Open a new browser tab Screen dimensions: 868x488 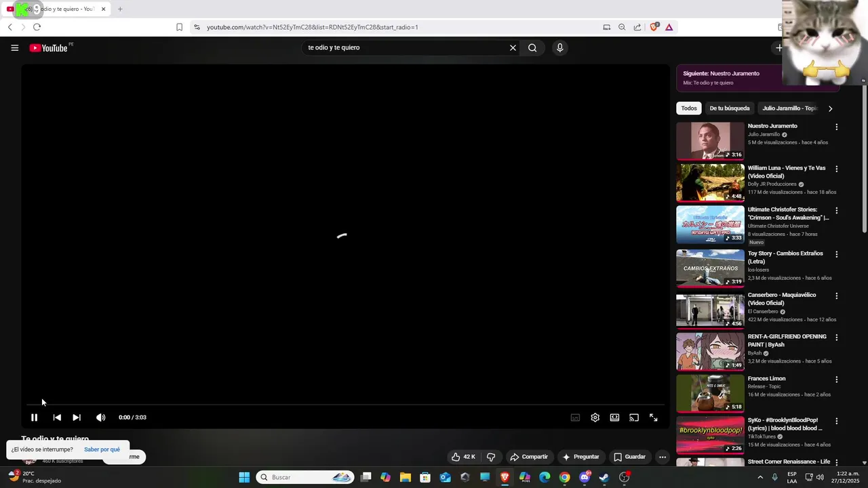(x=120, y=9)
